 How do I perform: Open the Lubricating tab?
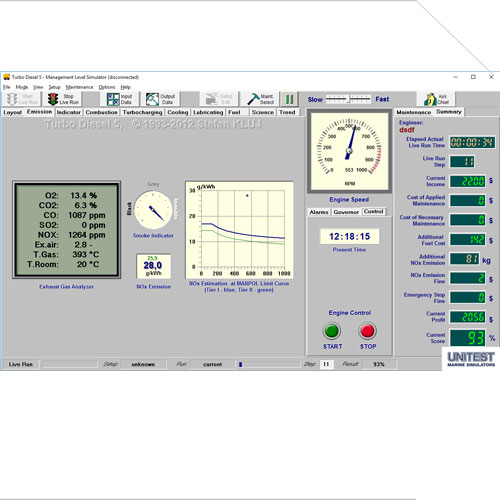208,112
